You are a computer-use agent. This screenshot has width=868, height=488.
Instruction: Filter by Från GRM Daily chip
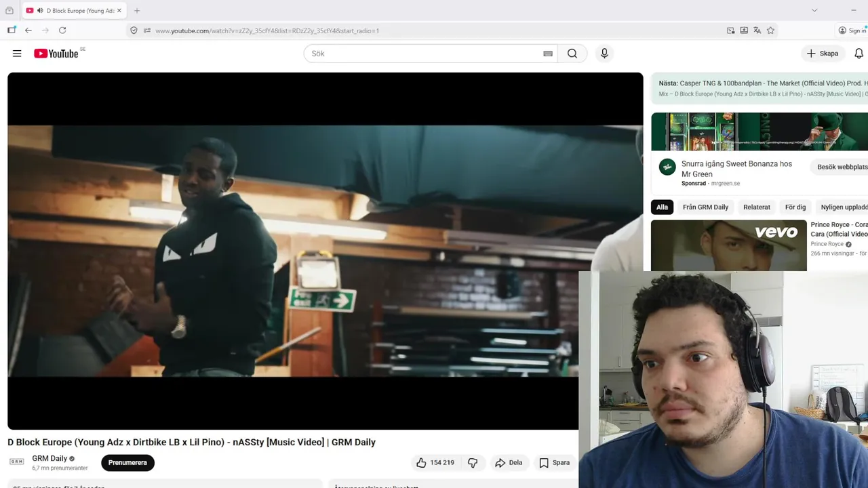(x=705, y=207)
